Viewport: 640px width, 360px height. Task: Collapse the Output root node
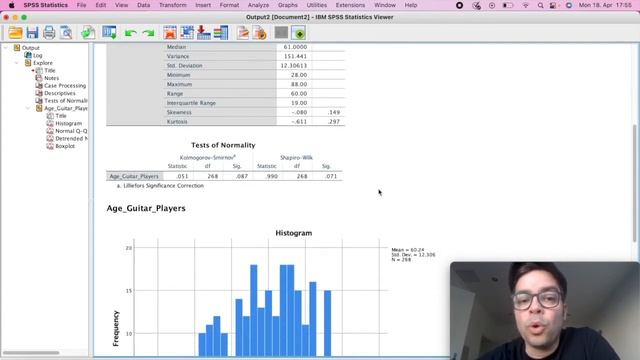(x=6, y=48)
